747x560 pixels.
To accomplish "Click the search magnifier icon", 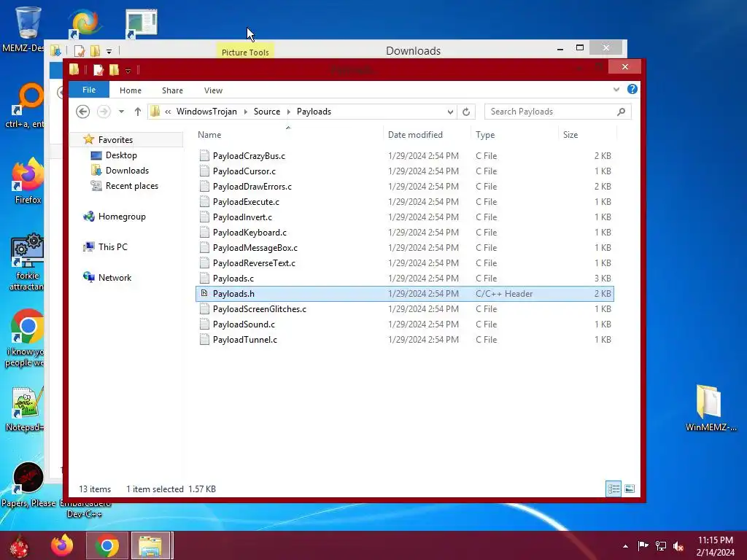I will (x=621, y=112).
